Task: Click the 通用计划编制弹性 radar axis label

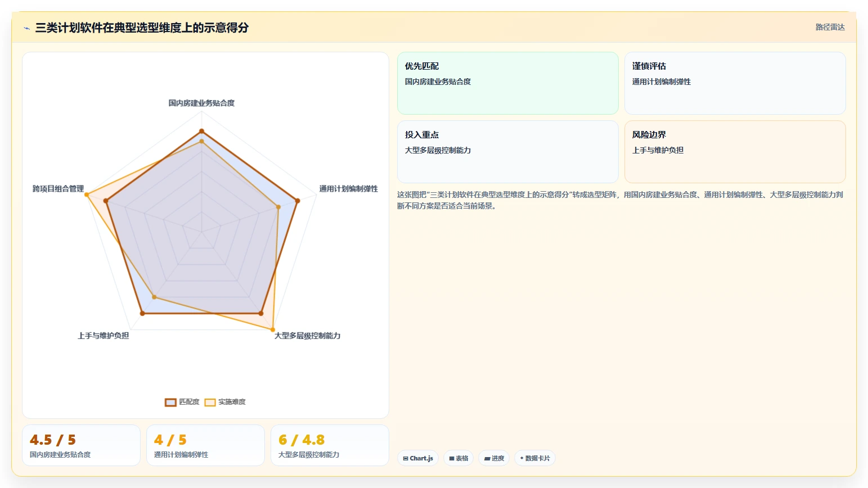Action: pyautogui.click(x=349, y=189)
